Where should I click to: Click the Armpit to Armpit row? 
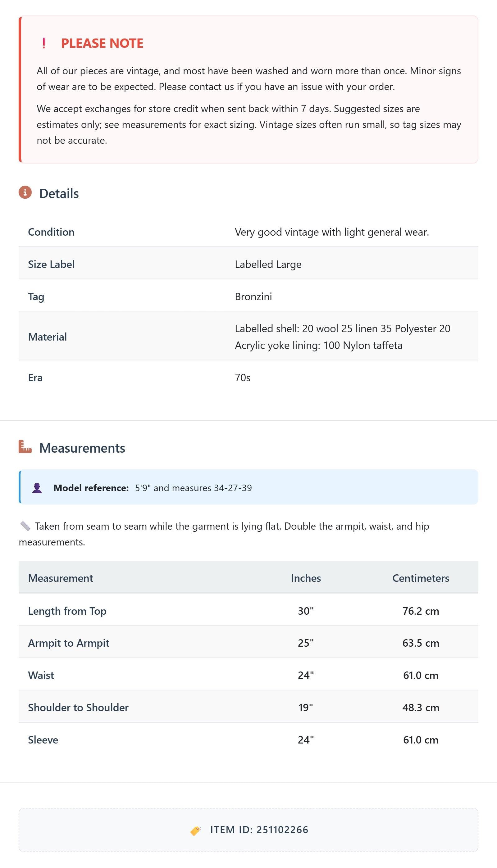point(248,643)
